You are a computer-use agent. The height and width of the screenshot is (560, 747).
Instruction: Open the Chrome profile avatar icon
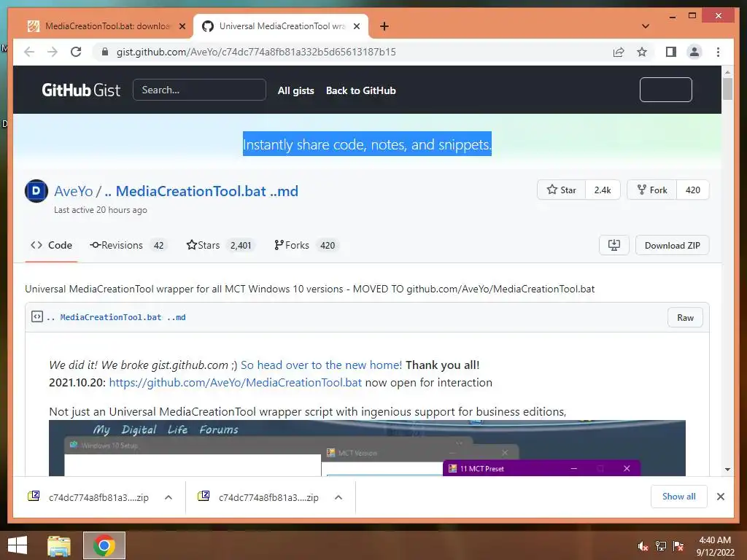694,52
